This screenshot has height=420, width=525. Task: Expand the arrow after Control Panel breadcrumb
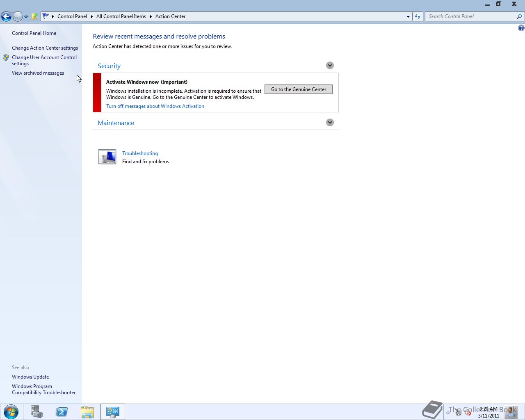tap(92, 16)
